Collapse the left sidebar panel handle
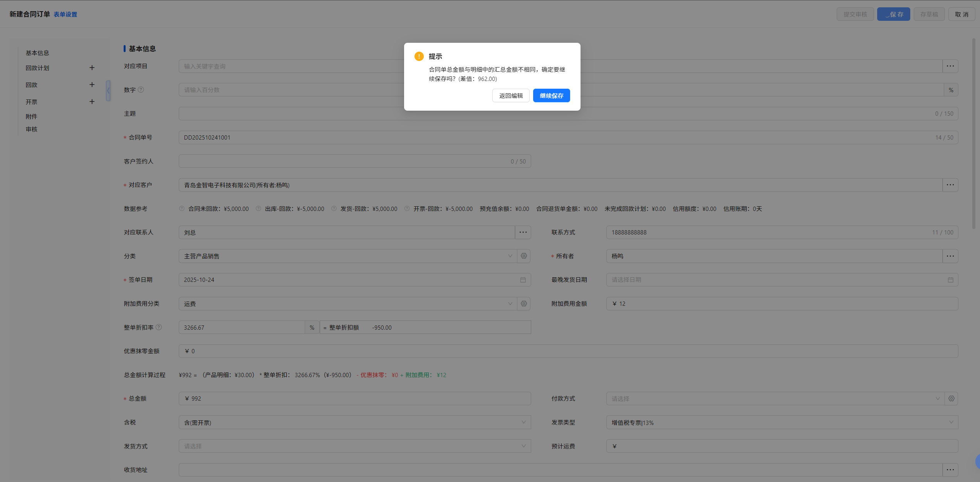The height and width of the screenshot is (482, 980). [x=108, y=91]
